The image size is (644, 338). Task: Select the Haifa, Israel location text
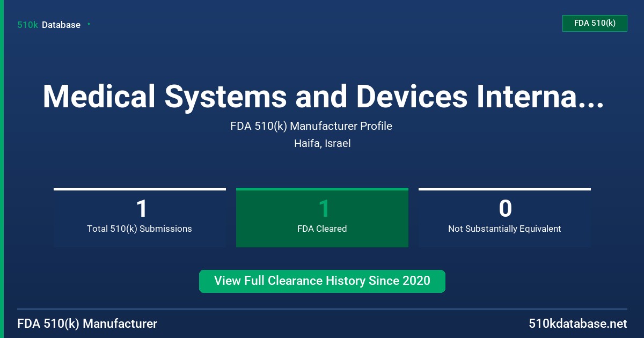322,144
